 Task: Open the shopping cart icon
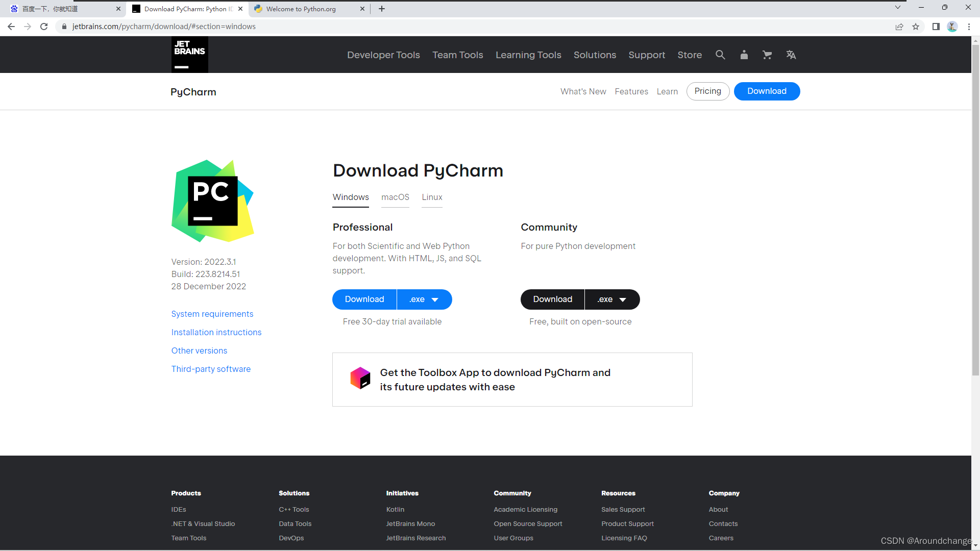click(767, 55)
